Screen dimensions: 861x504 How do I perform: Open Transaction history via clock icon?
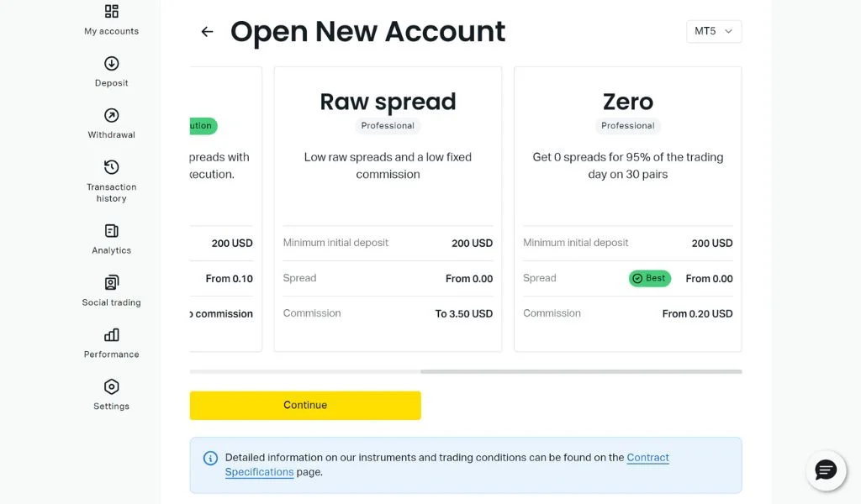tap(110, 168)
